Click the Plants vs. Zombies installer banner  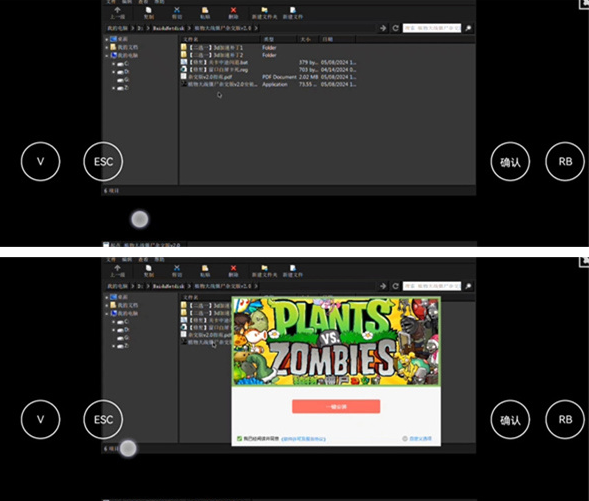336,341
